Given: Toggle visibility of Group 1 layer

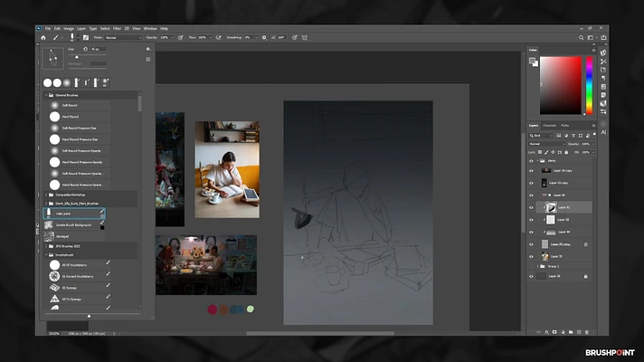Looking at the screenshot, I should click(532, 266).
